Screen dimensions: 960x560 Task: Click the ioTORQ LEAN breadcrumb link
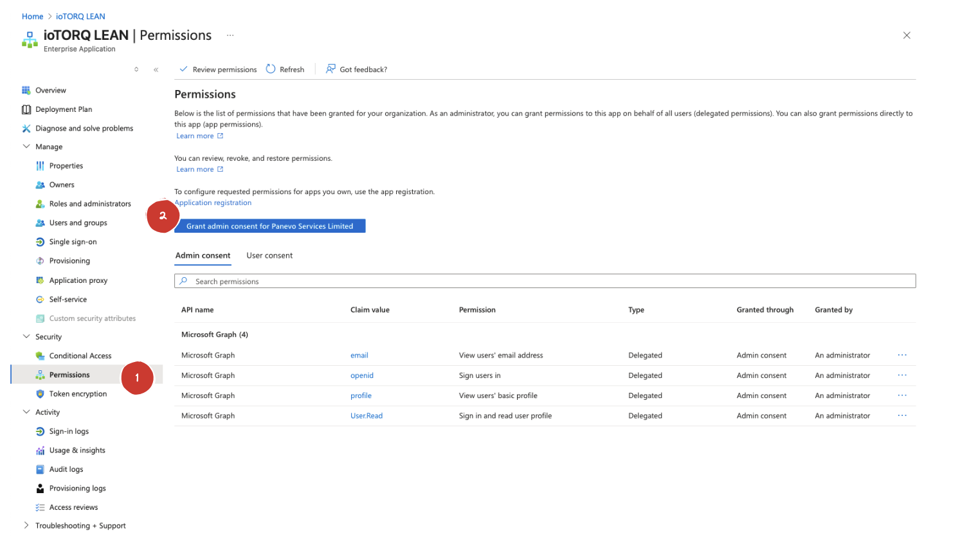coord(80,17)
